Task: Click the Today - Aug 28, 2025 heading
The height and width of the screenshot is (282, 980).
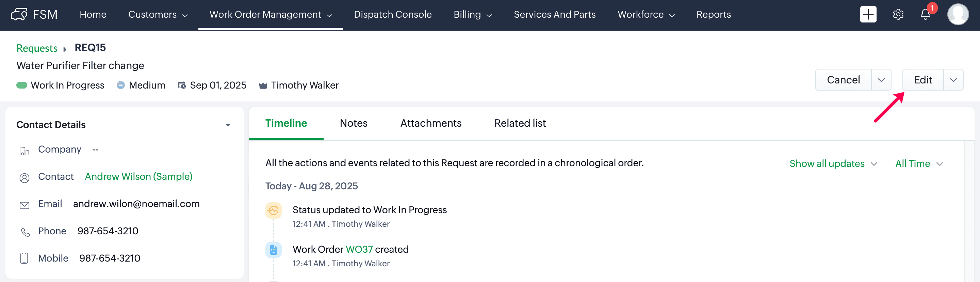Action: 312,186
